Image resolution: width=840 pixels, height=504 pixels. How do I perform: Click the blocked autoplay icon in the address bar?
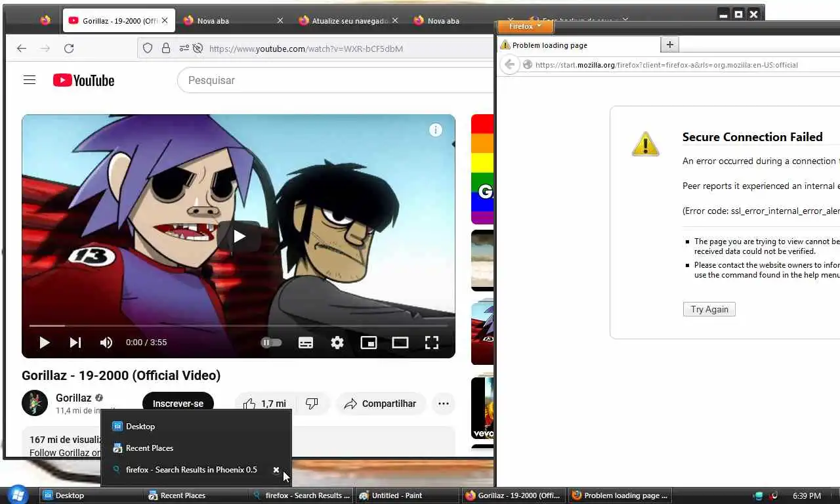point(198,48)
